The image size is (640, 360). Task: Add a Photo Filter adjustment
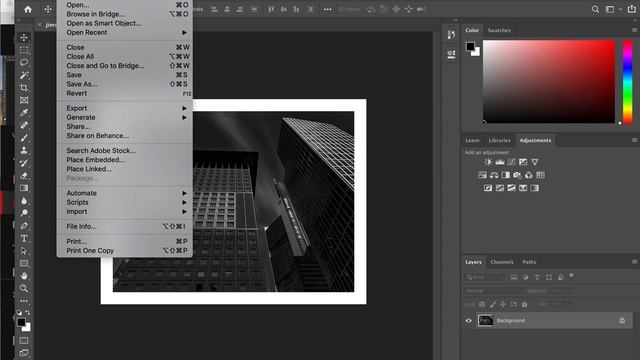click(517, 175)
